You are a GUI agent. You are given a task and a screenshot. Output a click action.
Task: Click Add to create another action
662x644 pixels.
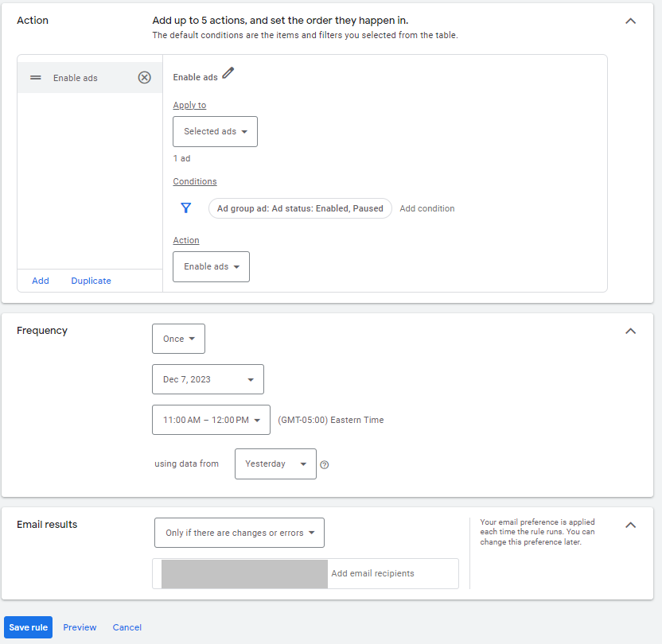tap(41, 281)
